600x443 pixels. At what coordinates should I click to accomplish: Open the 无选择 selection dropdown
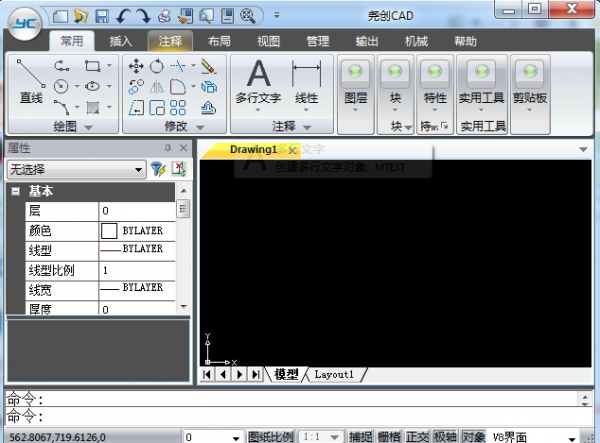(75, 170)
